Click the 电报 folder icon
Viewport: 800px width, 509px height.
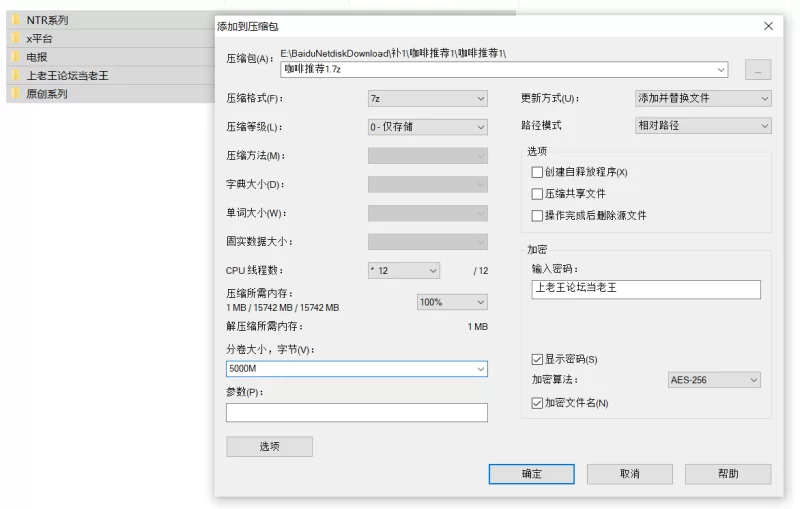16,57
